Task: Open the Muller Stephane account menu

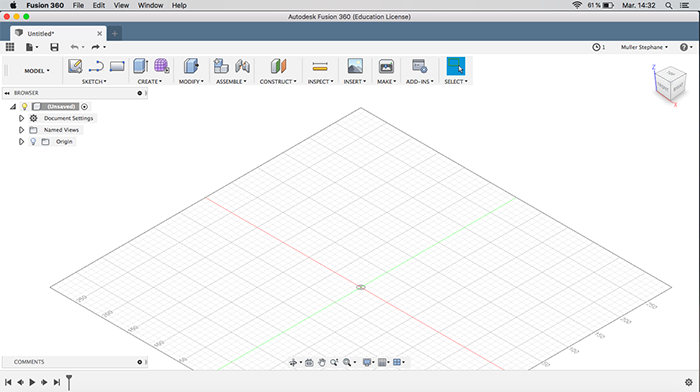Action: pyautogui.click(x=644, y=47)
